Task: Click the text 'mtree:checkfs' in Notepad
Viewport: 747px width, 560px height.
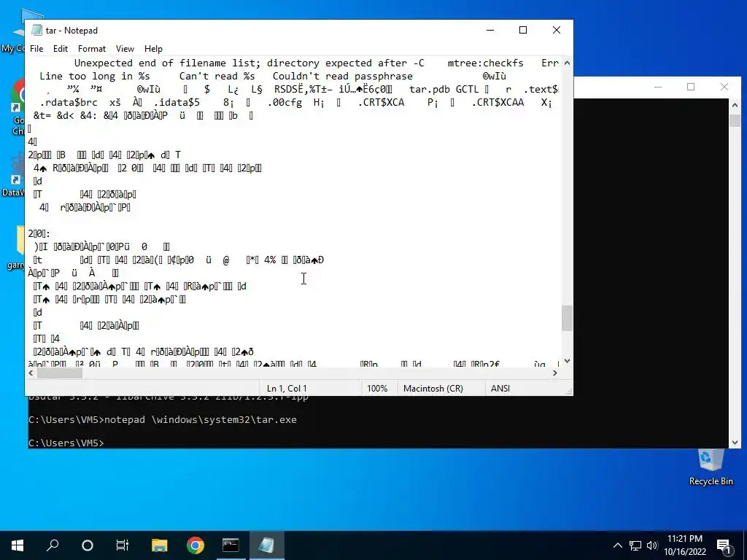Action: point(485,63)
